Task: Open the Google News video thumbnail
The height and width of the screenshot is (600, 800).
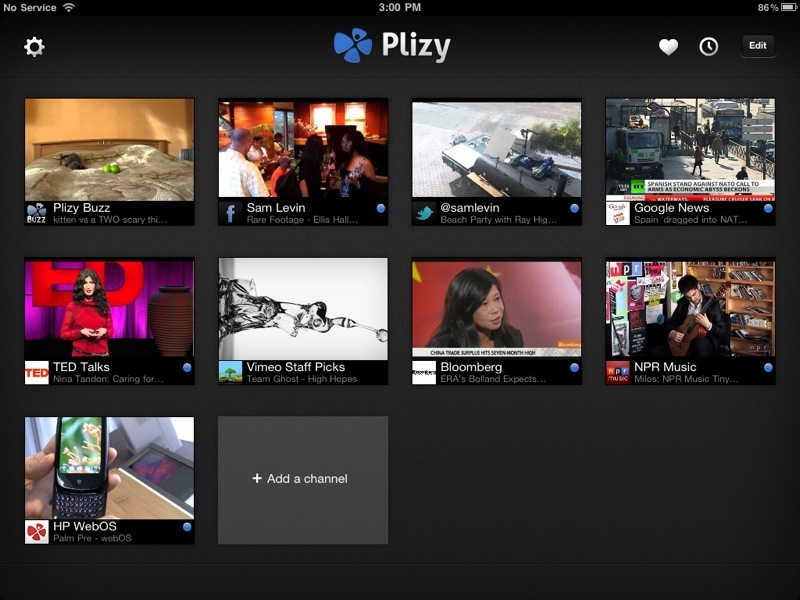Action: pyautogui.click(x=690, y=150)
